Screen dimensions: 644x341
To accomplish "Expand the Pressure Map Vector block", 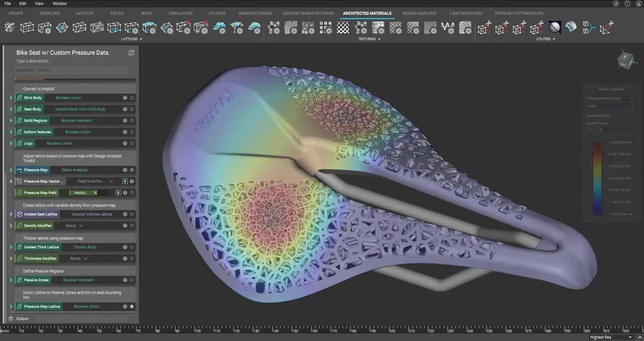I will click(11, 181).
